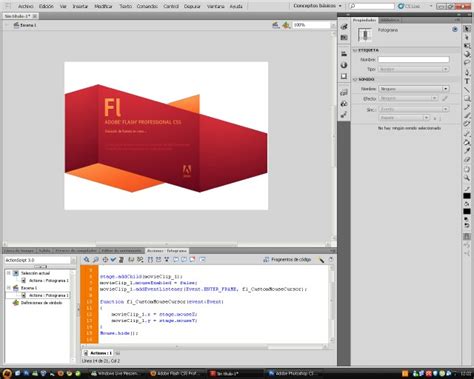Open the sound Nombre dropdown
The width and height of the screenshot is (474, 379).
(413, 89)
